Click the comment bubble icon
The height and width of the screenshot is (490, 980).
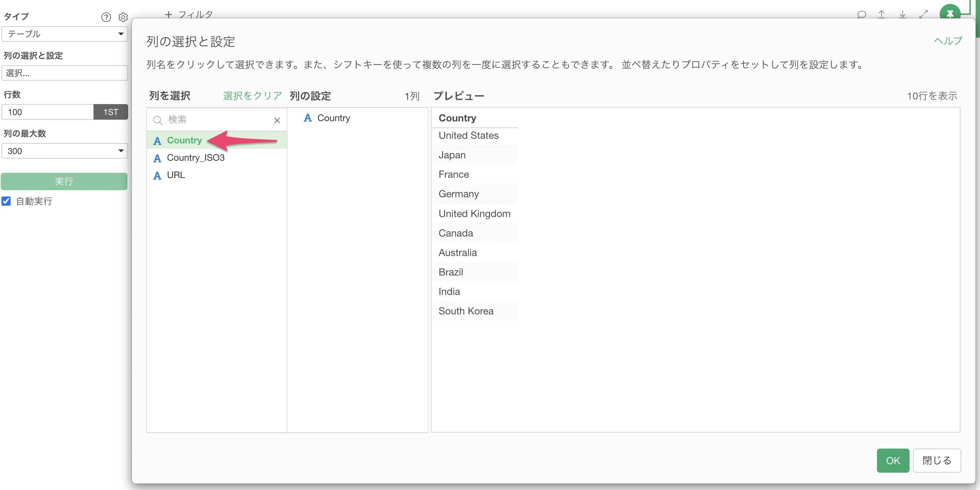pyautogui.click(x=862, y=15)
